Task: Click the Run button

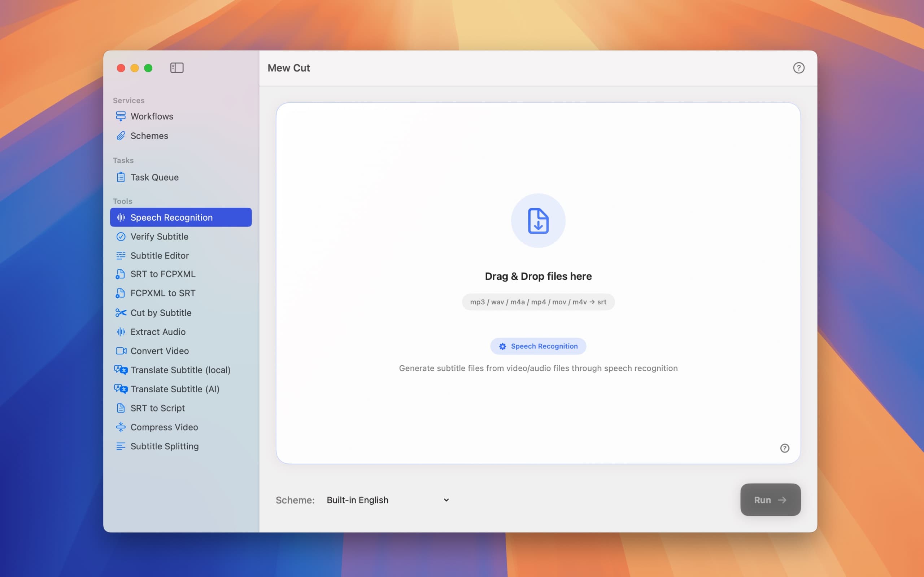Action: click(770, 499)
